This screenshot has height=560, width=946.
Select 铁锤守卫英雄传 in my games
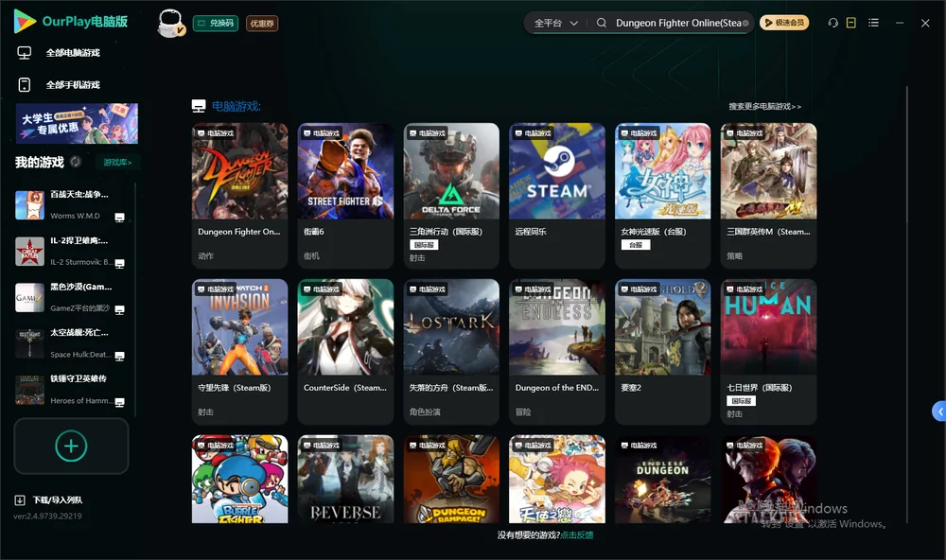pos(71,390)
